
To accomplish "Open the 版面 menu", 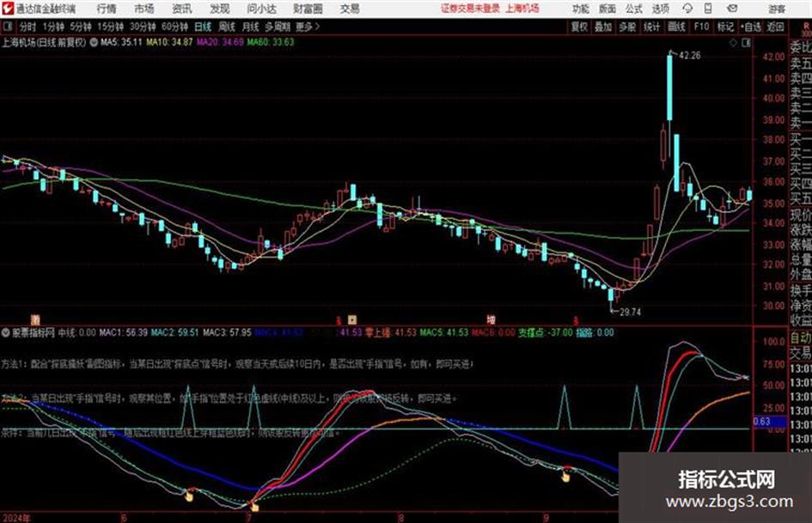I will 607,9.
